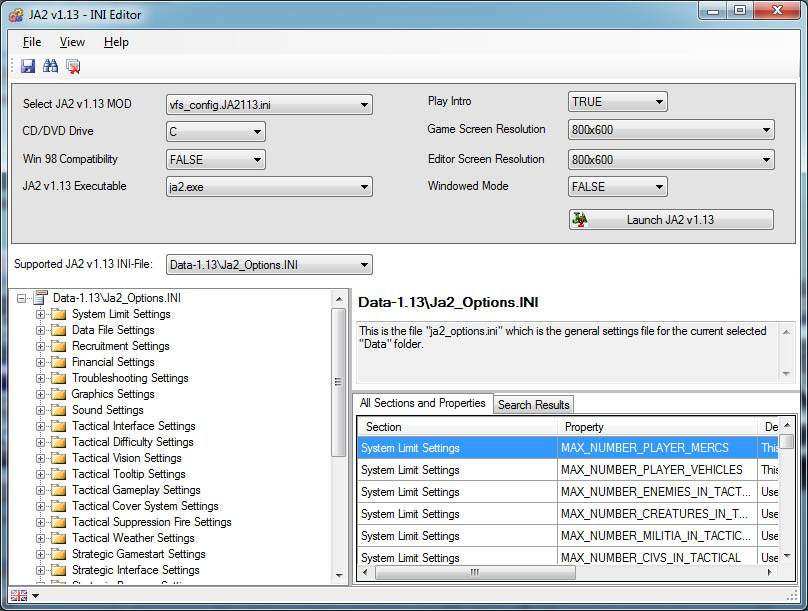808x611 pixels.
Task: Open the Game Screen Resolution dropdown
Action: 671,130
